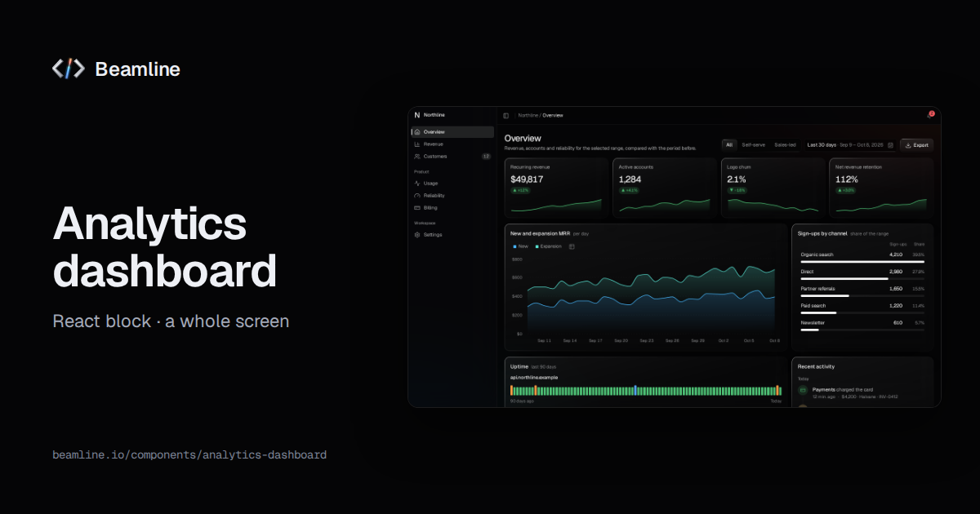The height and width of the screenshot is (514, 980).
Task: Click the Organic search share bar
Action: tap(862, 261)
